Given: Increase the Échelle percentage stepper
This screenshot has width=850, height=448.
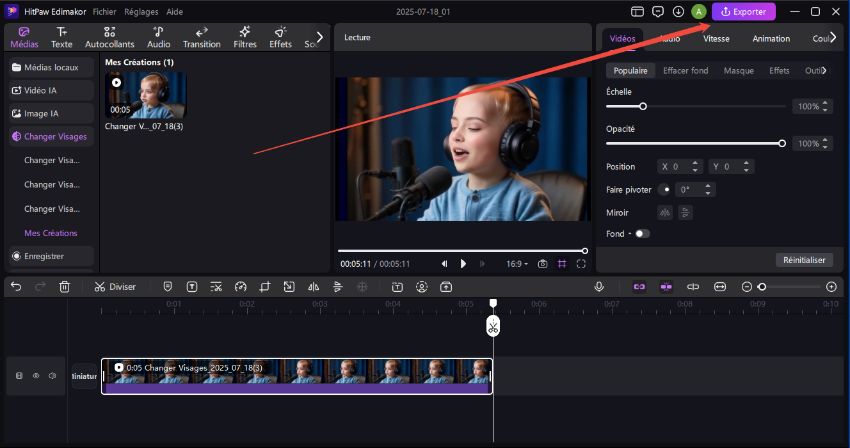Looking at the screenshot, I should click(x=825, y=103).
